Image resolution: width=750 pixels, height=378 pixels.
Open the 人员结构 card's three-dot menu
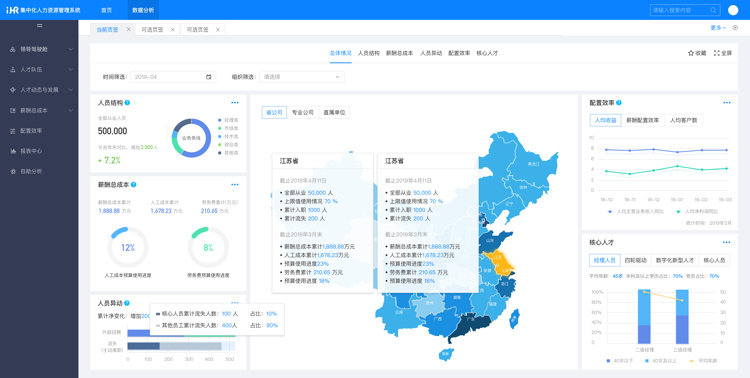235,102
